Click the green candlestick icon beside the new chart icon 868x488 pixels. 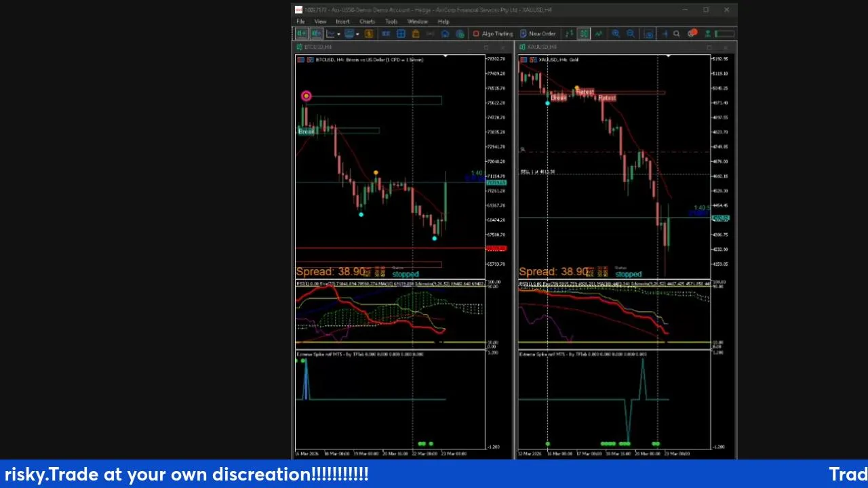point(316,33)
